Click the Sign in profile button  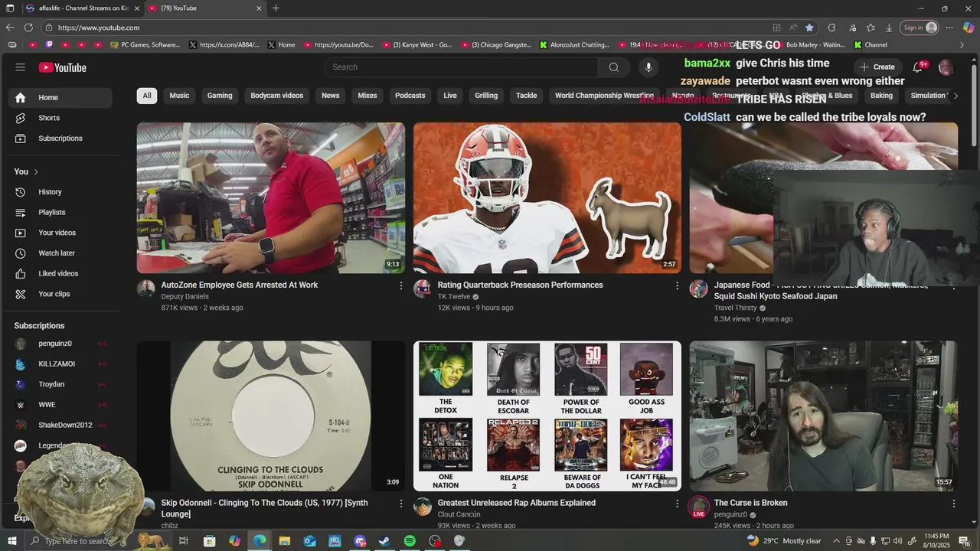(x=919, y=28)
